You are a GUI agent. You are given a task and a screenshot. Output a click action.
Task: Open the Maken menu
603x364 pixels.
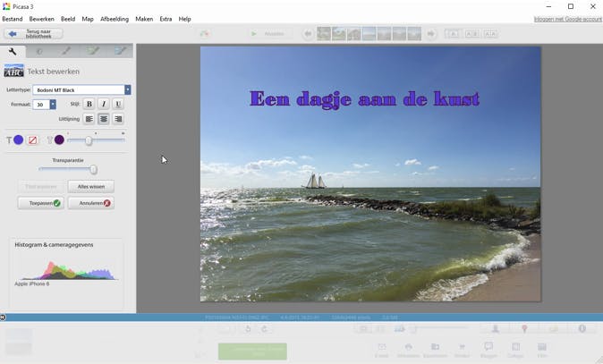coord(144,19)
